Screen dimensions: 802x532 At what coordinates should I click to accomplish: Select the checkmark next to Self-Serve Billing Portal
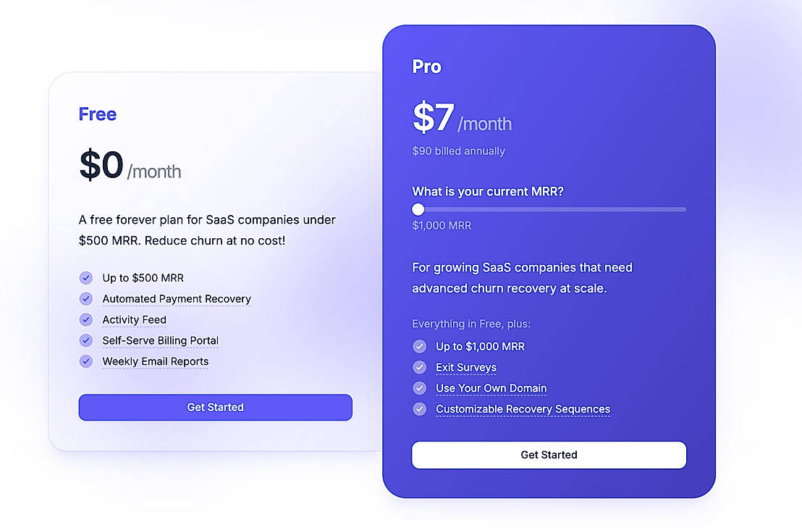pyautogui.click(x=86, y=340)
